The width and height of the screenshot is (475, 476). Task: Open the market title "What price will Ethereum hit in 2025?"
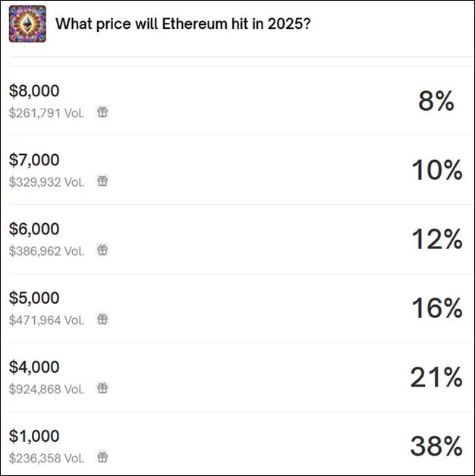pyautogui.click(x=183, y=24)
